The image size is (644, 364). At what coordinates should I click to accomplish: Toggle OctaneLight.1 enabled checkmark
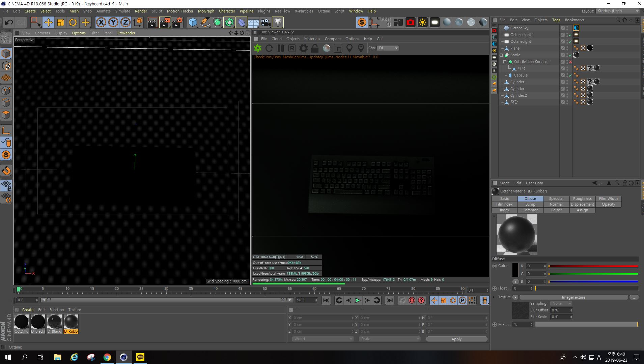point(570,35)
